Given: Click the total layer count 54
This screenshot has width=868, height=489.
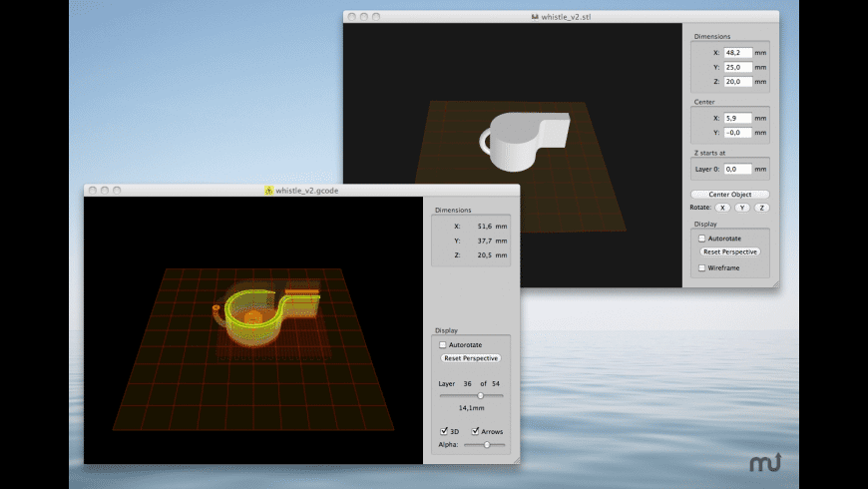Looking at the screenshot, I should click(496, 383).
